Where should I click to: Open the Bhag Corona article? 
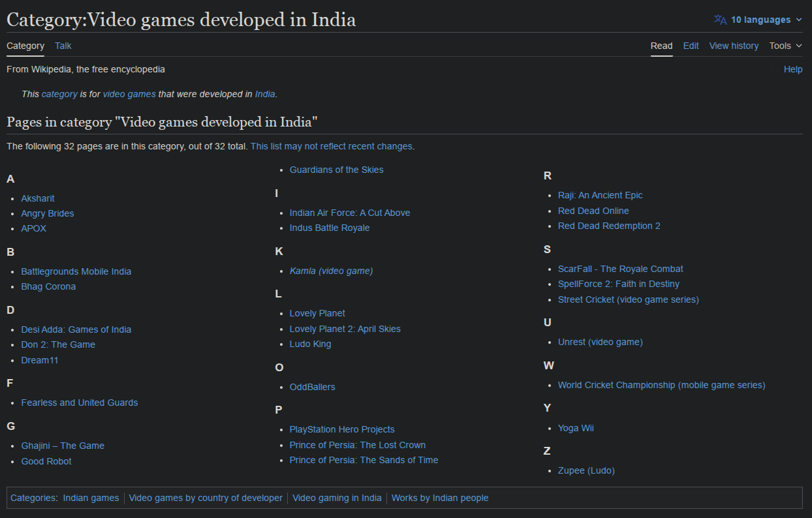(x=48, y=286)
